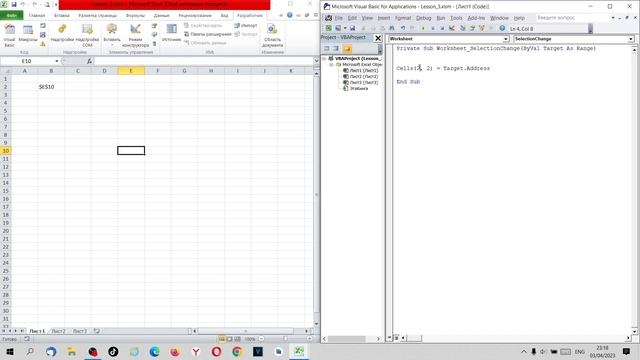Collapse Microsoft Excel Objects folder node

331,64
